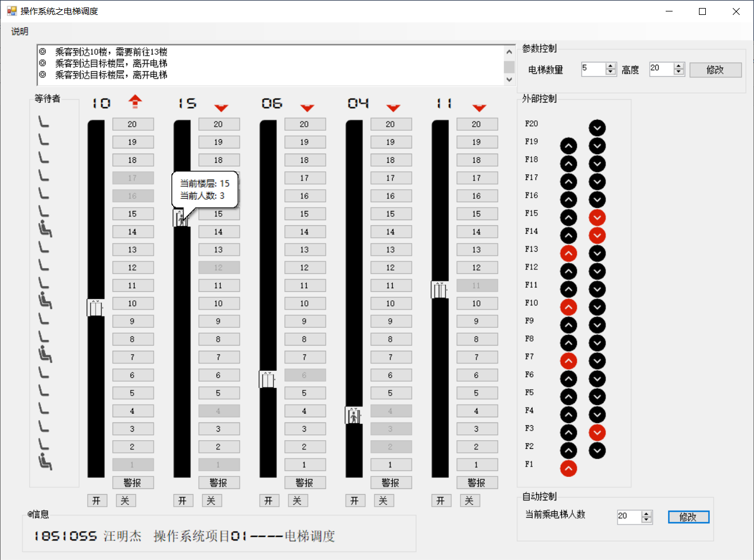The image size is (754, 560).
Task: Click the elevator car icon at floor 6
Action: [x=267, y=379]
